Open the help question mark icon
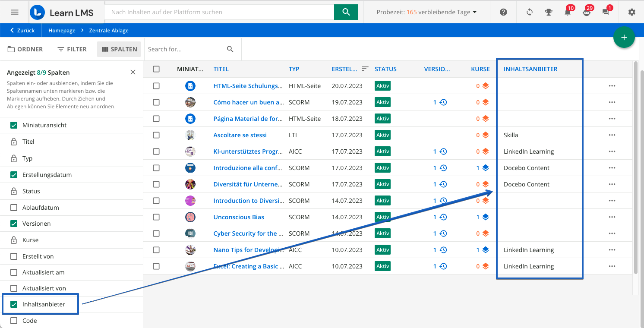The width and height of the screenshot is (644, 328). 503,12
